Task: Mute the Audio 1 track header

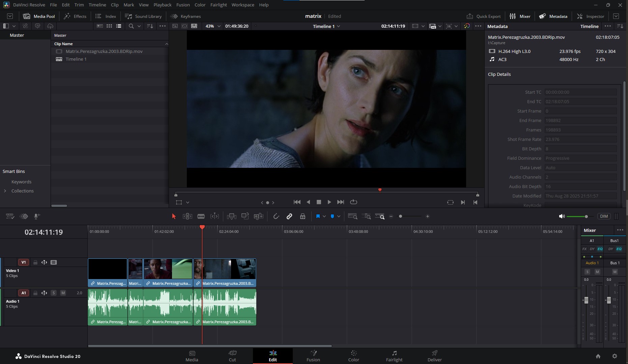Action: (x=63, y=293)
